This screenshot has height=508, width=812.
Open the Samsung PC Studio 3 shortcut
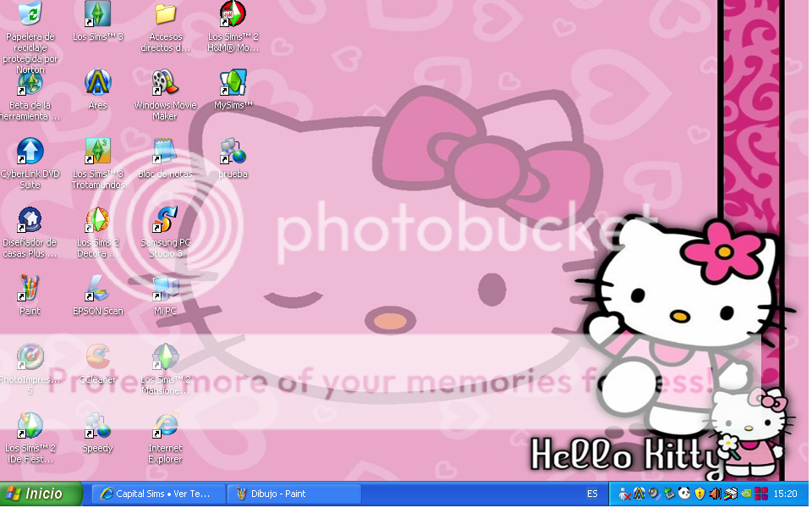165,220
